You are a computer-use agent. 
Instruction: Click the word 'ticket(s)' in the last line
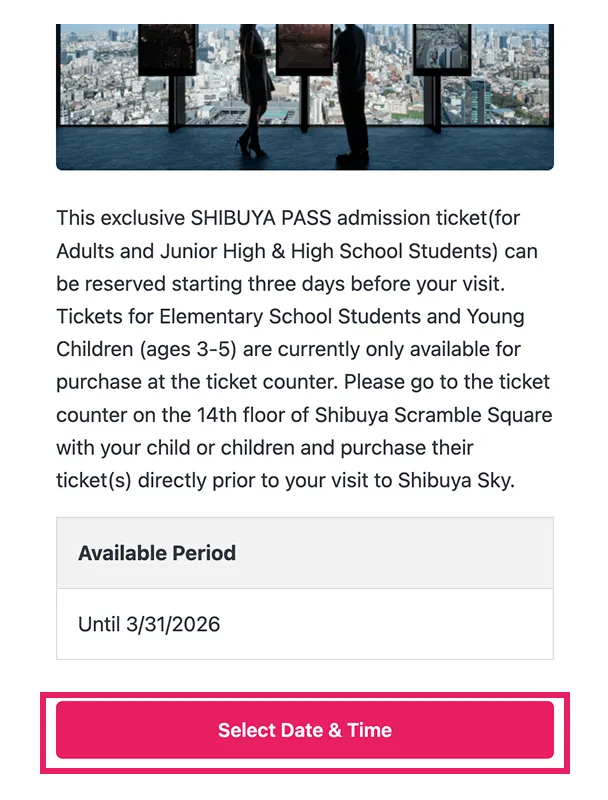pos(93,480)
